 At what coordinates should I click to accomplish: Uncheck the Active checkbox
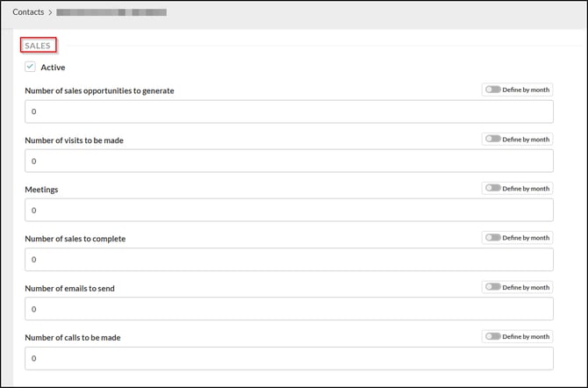pyautogui.click(x=30, y=67)
